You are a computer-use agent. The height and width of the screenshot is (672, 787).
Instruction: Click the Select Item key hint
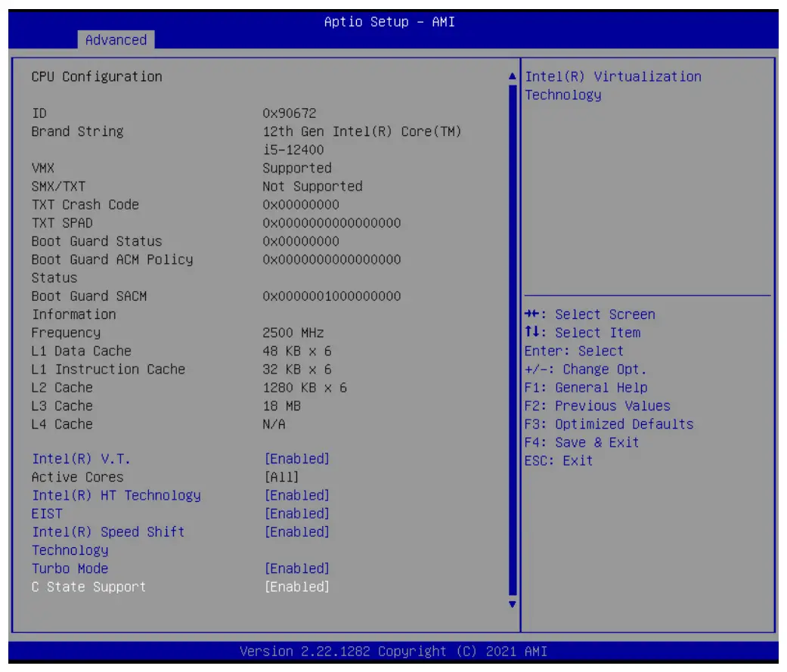tap(582, 333)
